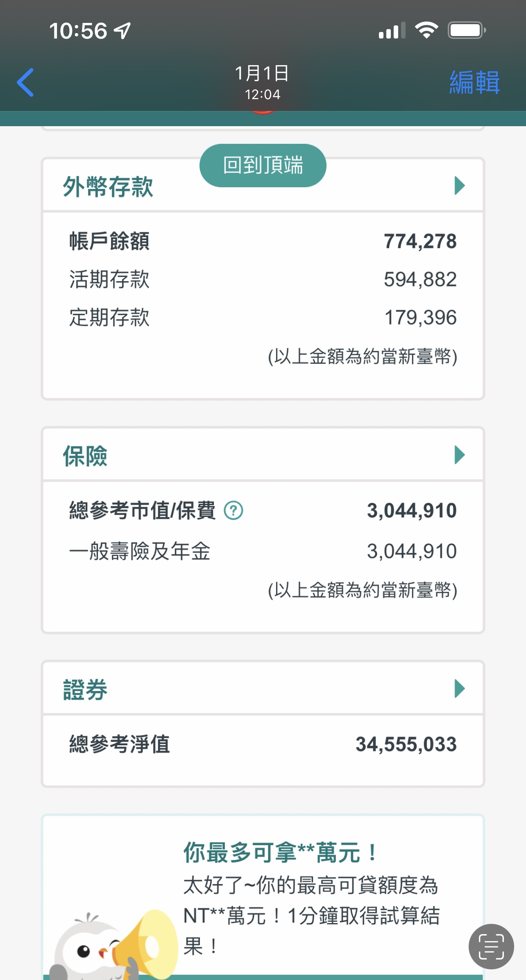
Task: Open the 保險 header title
Action: point(85,456)
